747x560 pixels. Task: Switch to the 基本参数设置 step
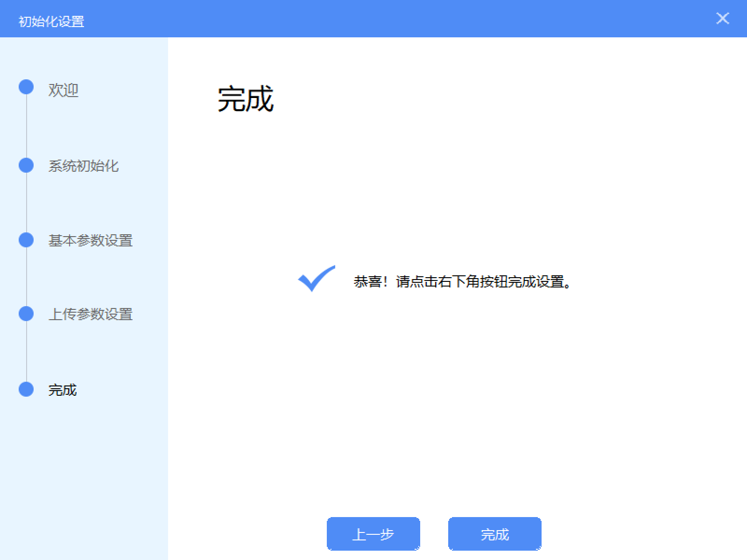[90, 241]
